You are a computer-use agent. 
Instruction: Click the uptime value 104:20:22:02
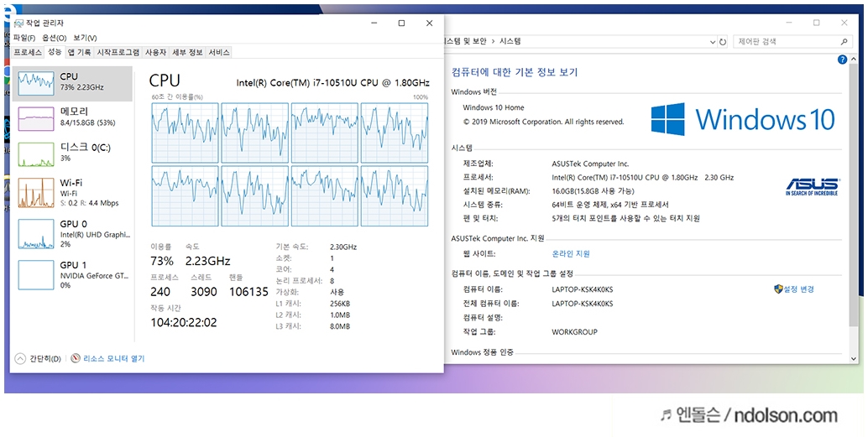point(184,322)
